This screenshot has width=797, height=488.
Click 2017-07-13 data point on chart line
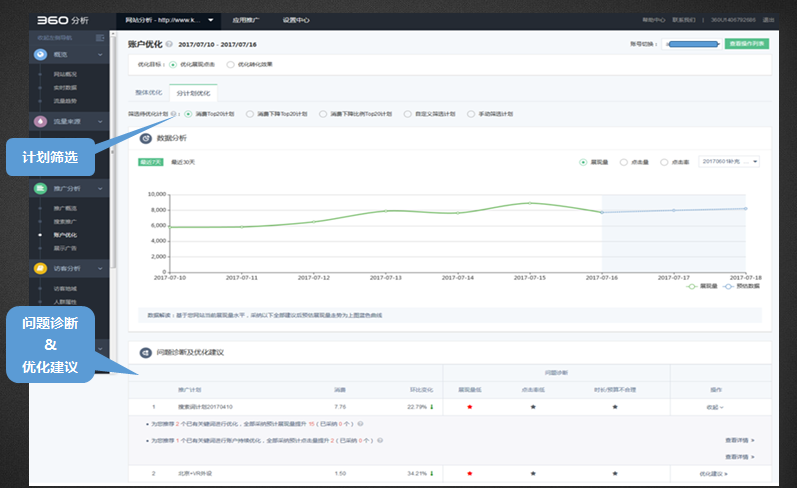[387, 211]
